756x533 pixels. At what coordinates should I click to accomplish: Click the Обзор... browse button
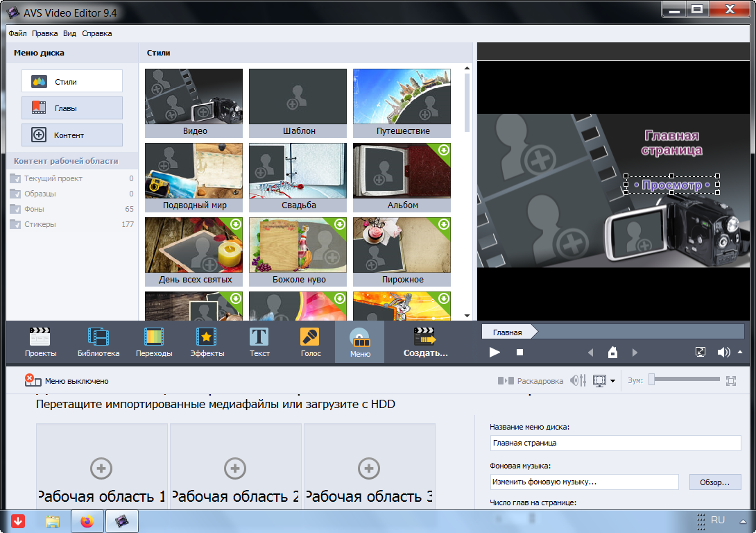point(714,482)
